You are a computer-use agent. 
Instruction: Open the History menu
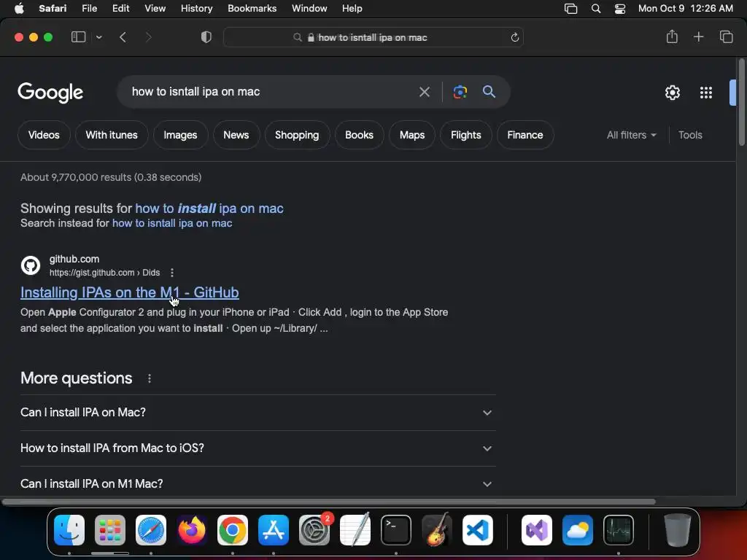point(196,9)
